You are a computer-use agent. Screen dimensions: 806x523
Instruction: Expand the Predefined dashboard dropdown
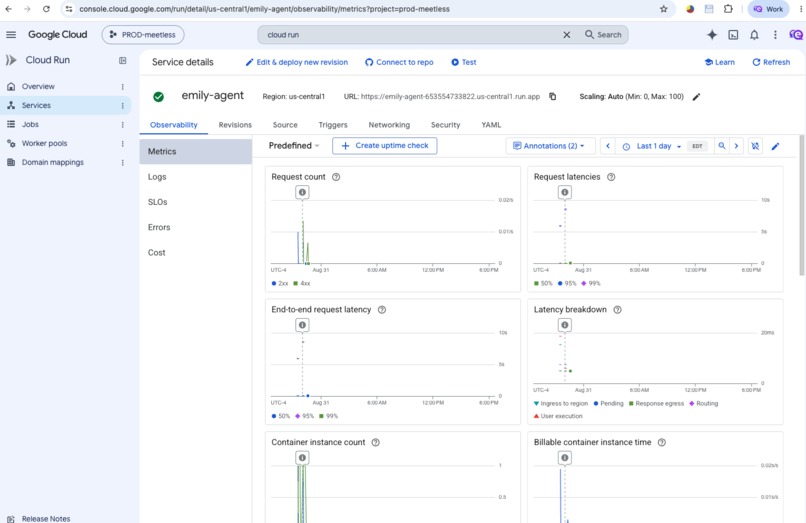pyautogui.click(x=294, y=146)
